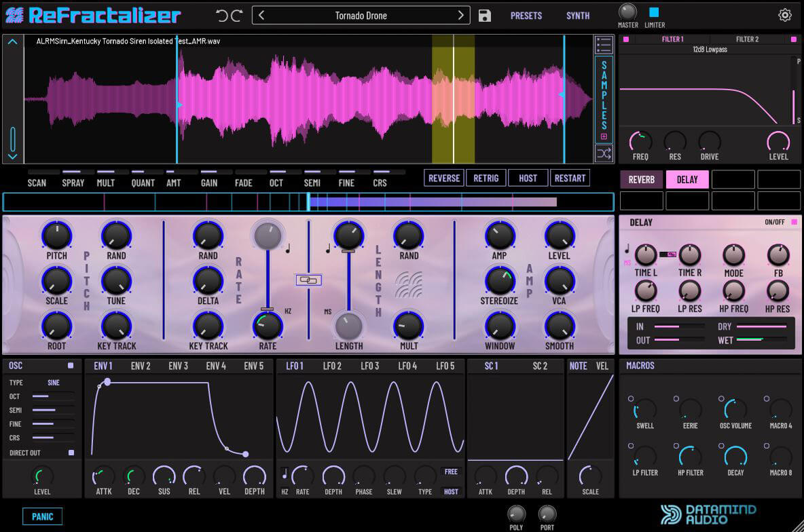Click the save preset icon
The height and width of the screenshot is (532, 804).
click(x=484, y=15)
